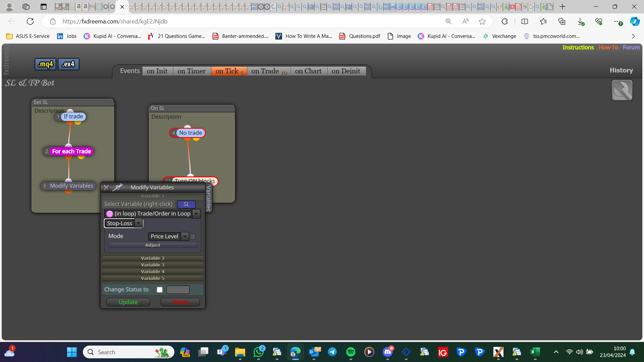Open WhatsApp from the taskbar
The width and height of the screenshot is (644, 362).
259,352
